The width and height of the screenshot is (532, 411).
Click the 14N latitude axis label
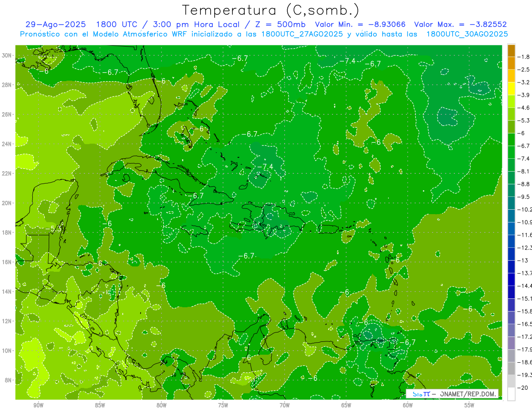(x=8, y=292)
